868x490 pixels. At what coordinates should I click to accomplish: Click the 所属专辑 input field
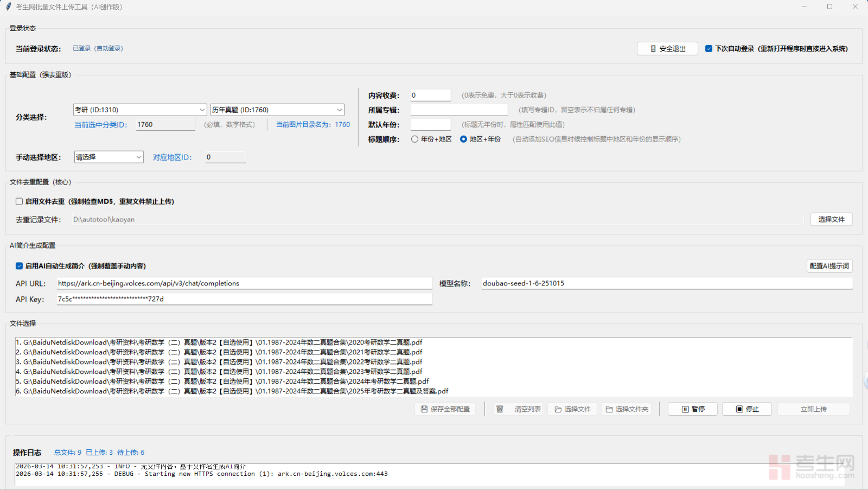pos(458,110)
